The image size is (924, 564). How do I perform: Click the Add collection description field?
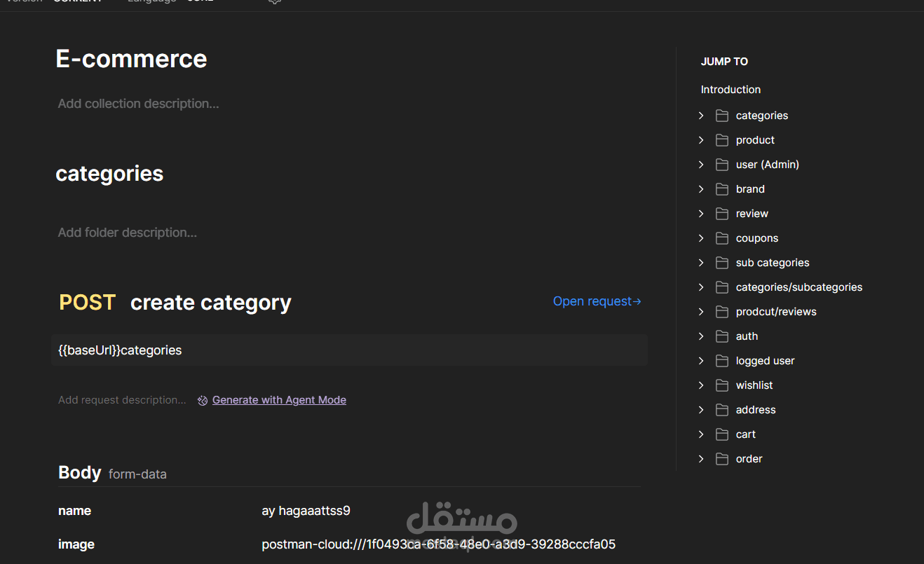(x=138, y=104)
